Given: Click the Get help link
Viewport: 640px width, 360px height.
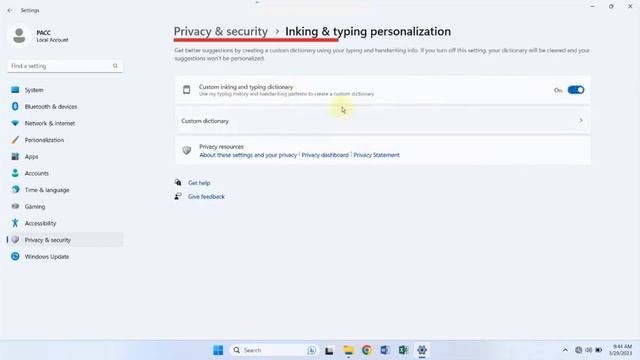Looking at the screenshot, I should (199, 183).
